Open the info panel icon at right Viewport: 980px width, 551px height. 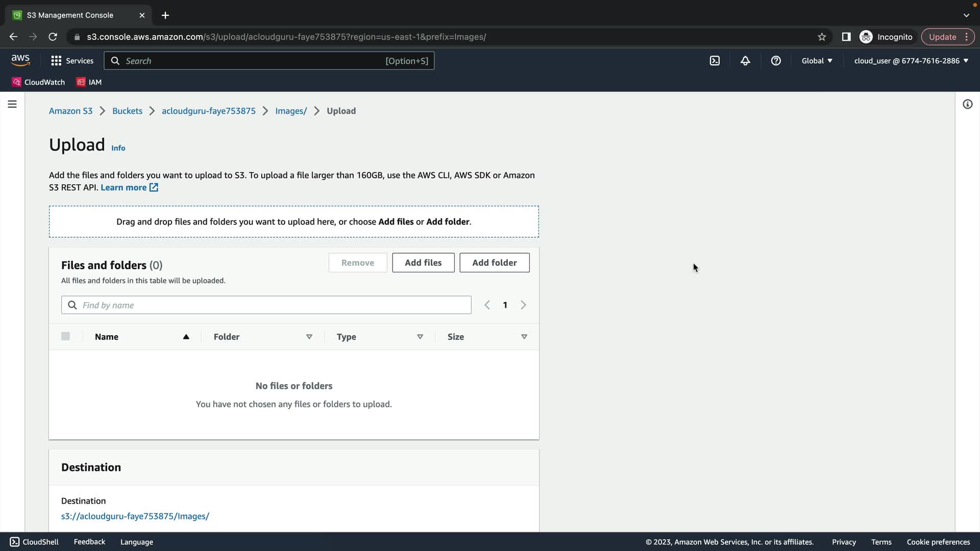(x=967, y=104)
